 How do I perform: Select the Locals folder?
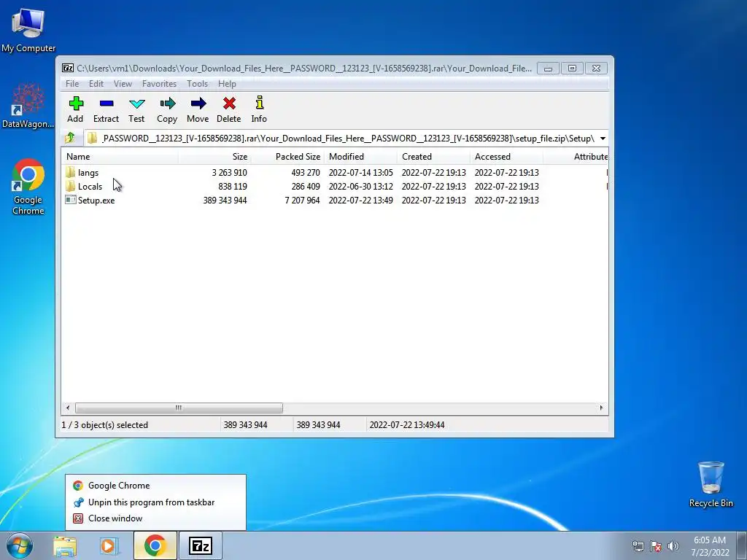point(90,187)
